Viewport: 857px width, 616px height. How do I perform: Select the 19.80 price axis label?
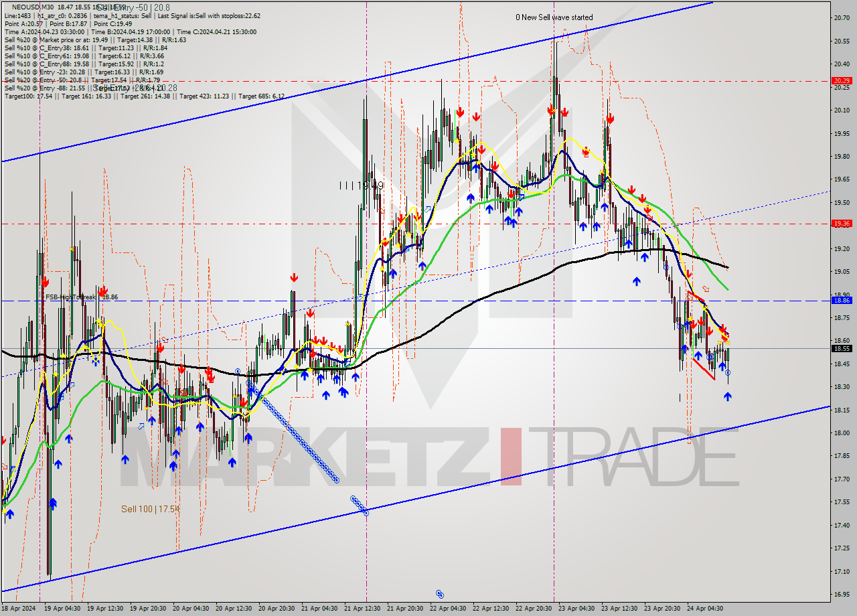coord(842,157)
